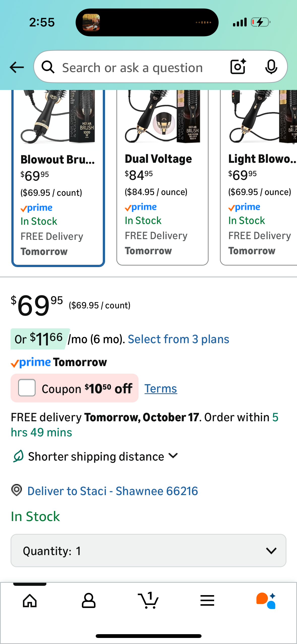Tap the microphone voice search icon

pos(271,67)
